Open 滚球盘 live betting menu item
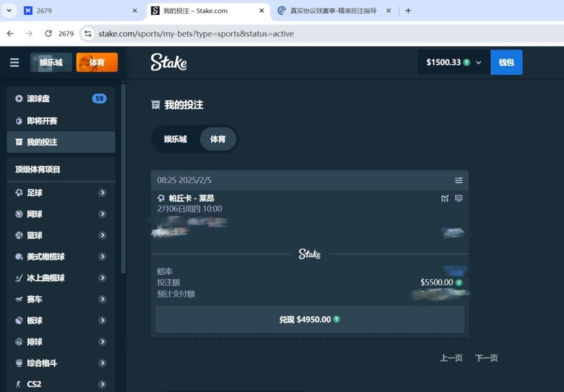564x392 pixels. 61,99
